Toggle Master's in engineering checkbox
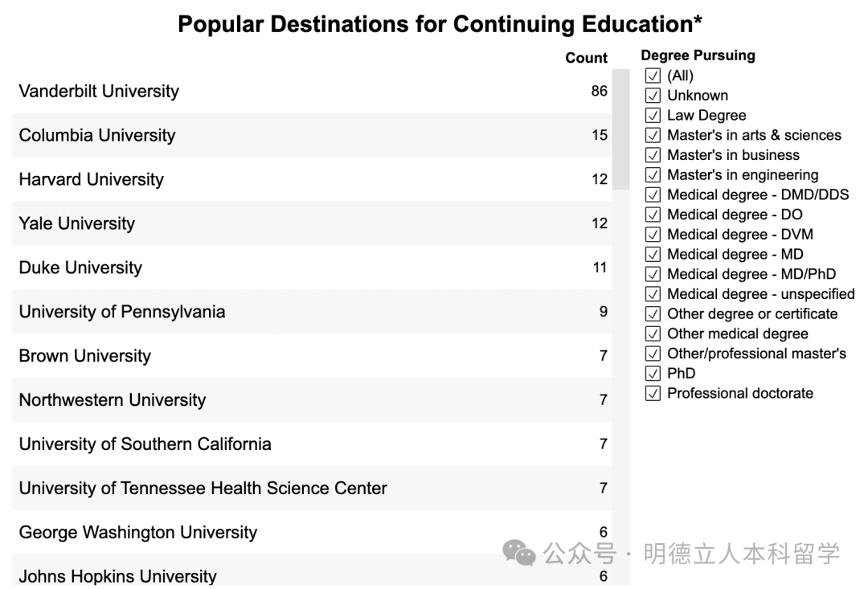This screenshot has width=868, height=589. click(x=653, y=175)
